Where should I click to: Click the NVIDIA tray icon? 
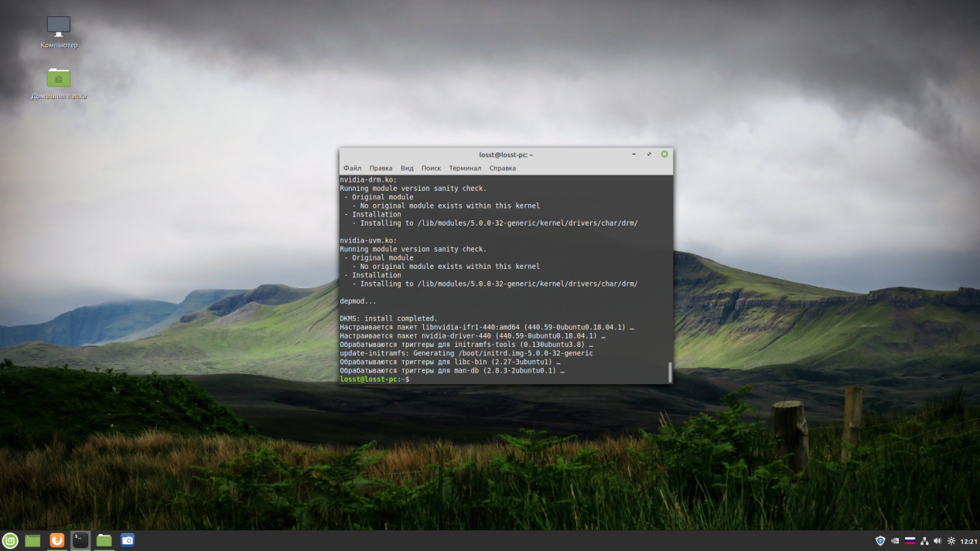[x=895, y=541]
